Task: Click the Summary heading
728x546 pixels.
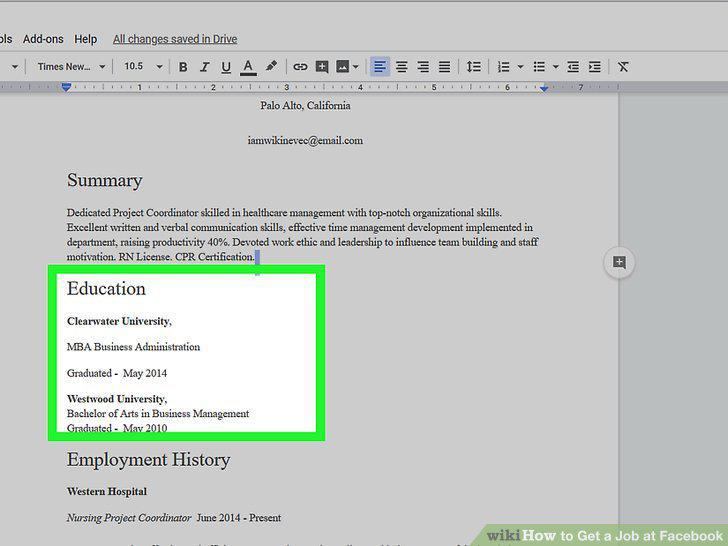Action: [104, 181]
